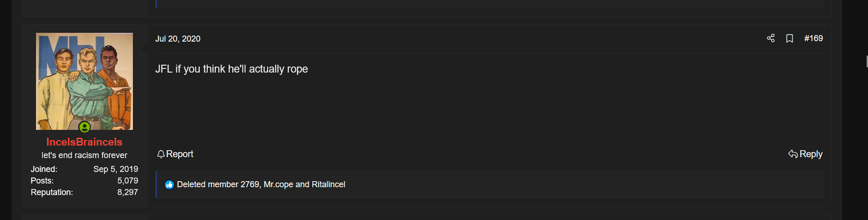
Task: Click the green online status badge on avatar
Action: pyautogui.click(x=84, y=127)
